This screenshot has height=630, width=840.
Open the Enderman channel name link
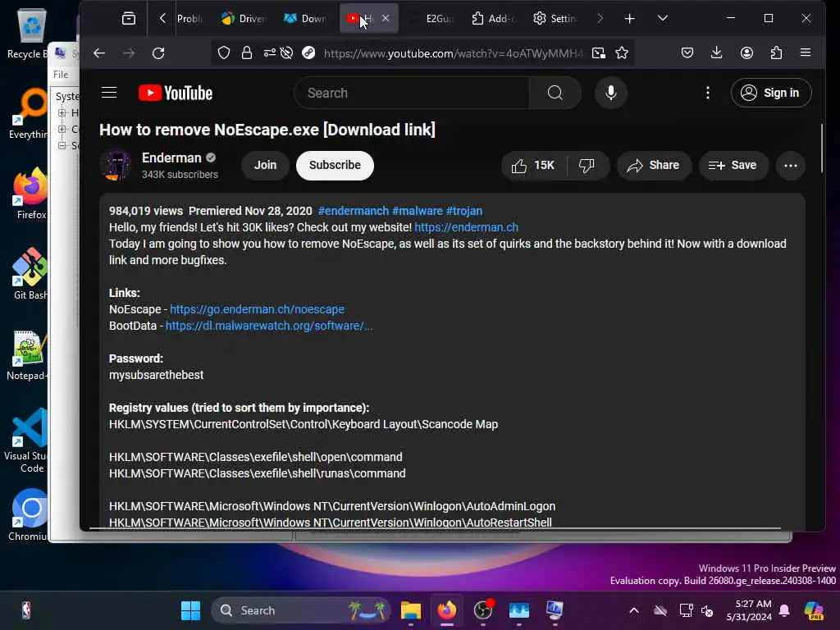pyautogui.click(x=171, y=158)
